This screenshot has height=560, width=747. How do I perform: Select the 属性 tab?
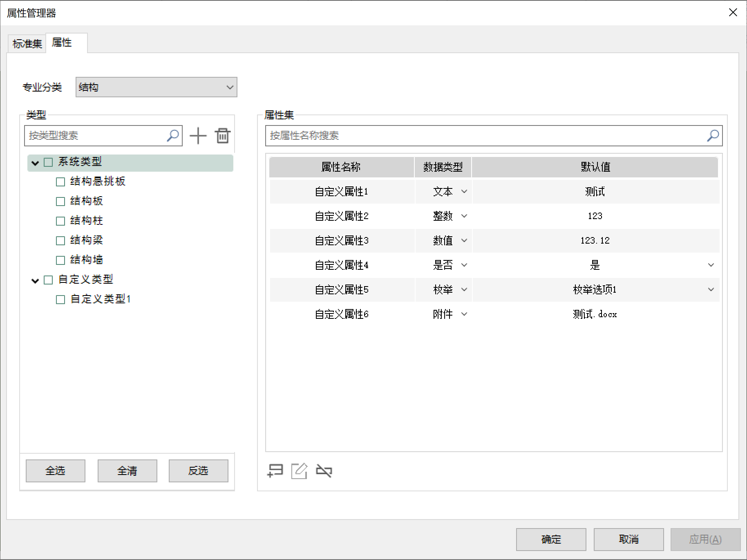pyautogui.click(x=62, y=43)
